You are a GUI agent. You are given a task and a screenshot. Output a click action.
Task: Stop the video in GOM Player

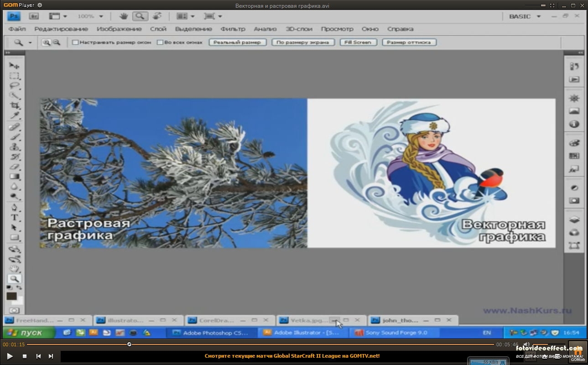tap(25, 356)
